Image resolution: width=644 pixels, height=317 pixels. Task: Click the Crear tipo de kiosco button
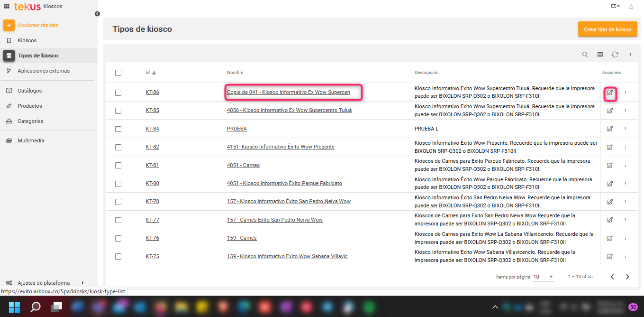click(x=607, y=29)
